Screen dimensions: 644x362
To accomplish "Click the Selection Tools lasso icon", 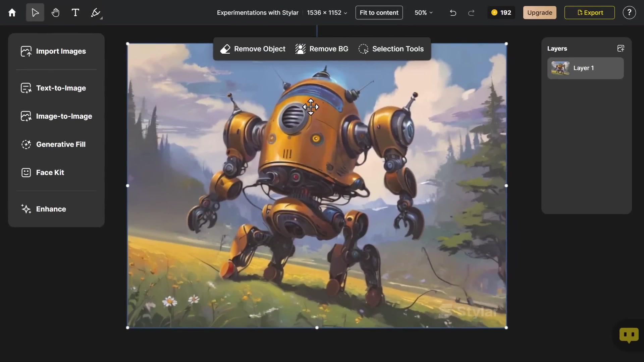I will point(363,49).
